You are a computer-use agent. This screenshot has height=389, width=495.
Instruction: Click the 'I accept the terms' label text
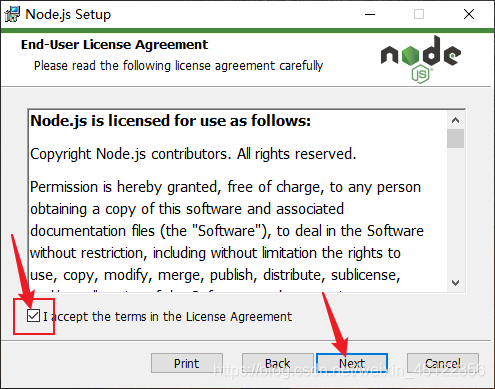(x=168, y=316)
